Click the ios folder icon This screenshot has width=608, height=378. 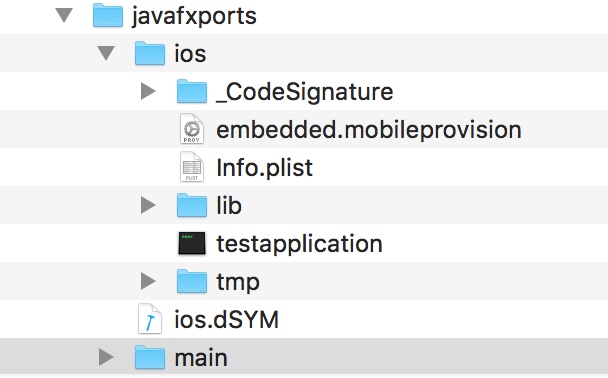150,53
